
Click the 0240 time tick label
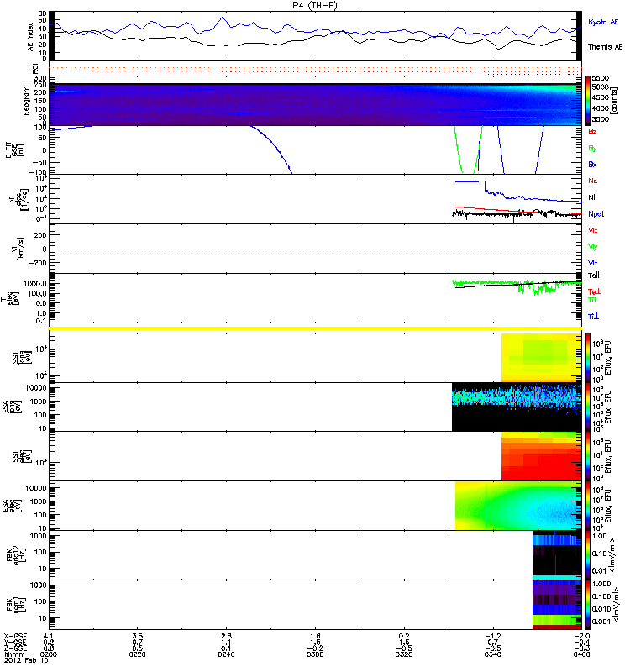[226, 654]
